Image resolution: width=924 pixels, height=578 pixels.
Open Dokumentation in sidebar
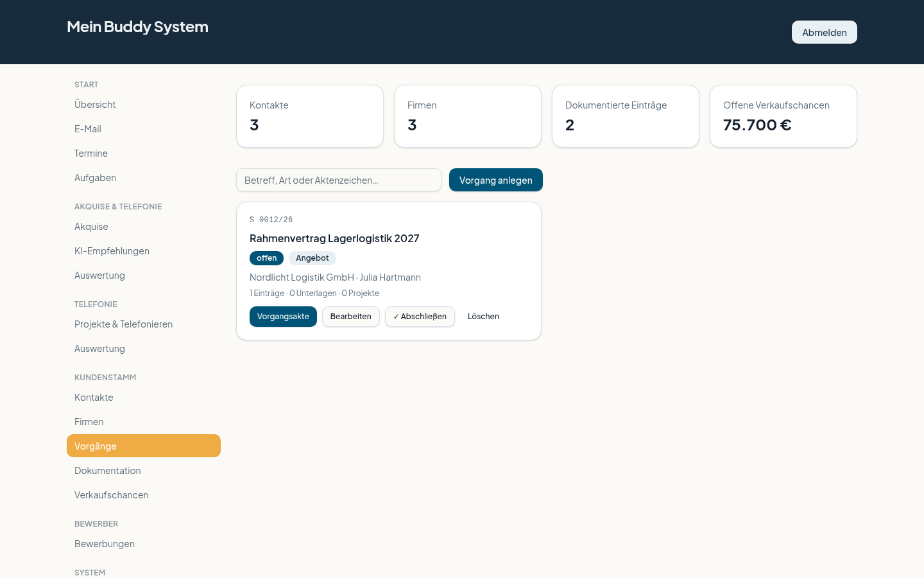144,470
